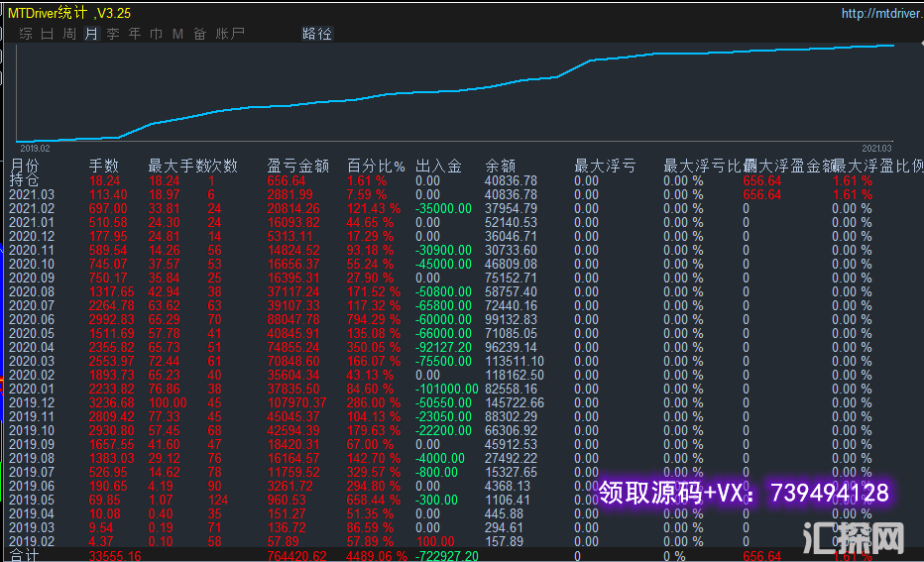Switch to the 年 yearly tab

(x=135, y=34)
